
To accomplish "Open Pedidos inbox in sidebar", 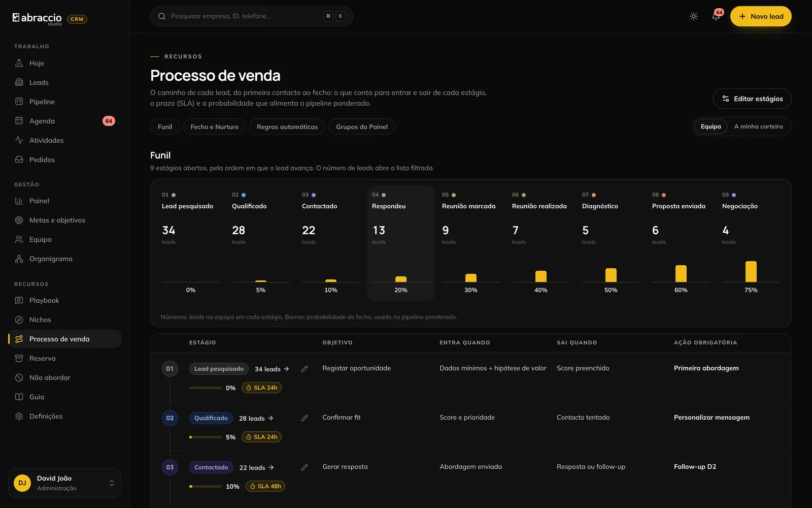I will coord(64,160).
